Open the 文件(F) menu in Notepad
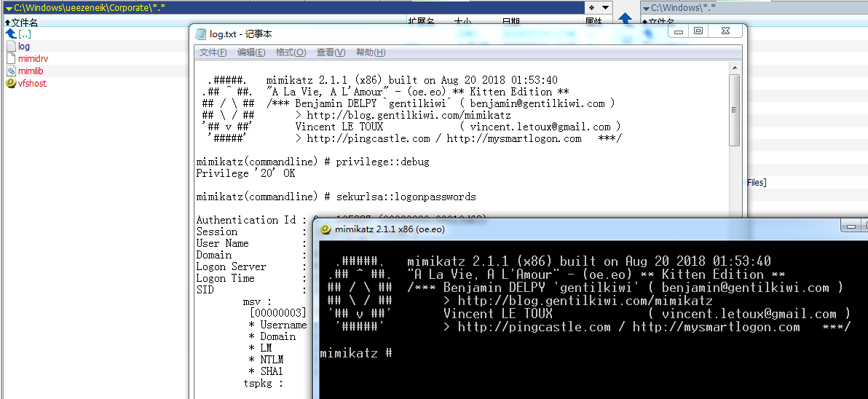The image size is (868, 399). tap(213, 52)
